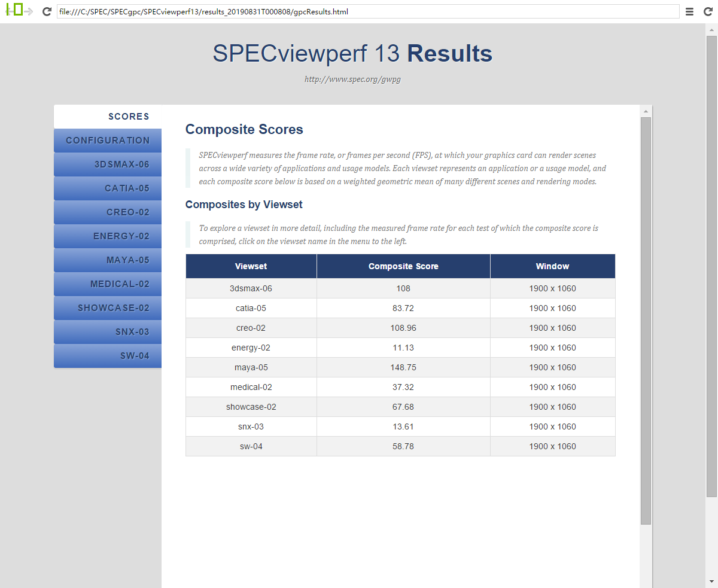This screenshot has height=588, width=718.
Task: Select the SCORES tab in the sidebar
Action: pos(108,117)
